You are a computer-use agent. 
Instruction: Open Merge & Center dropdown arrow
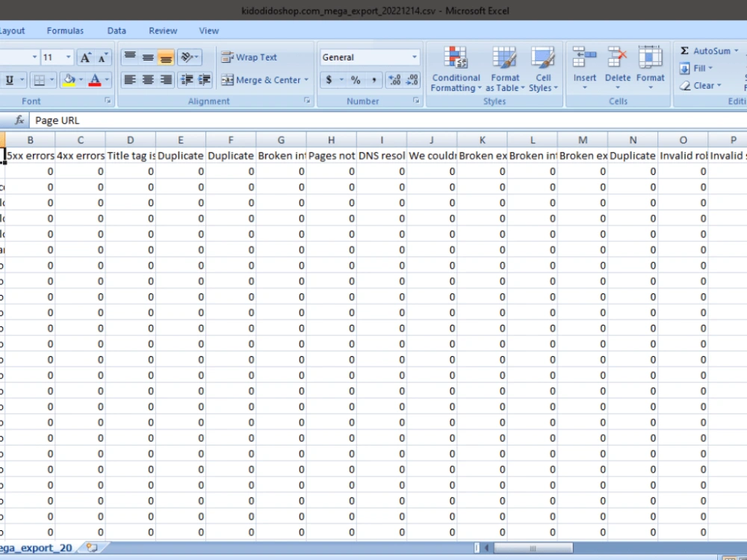[x=306, y=80]
